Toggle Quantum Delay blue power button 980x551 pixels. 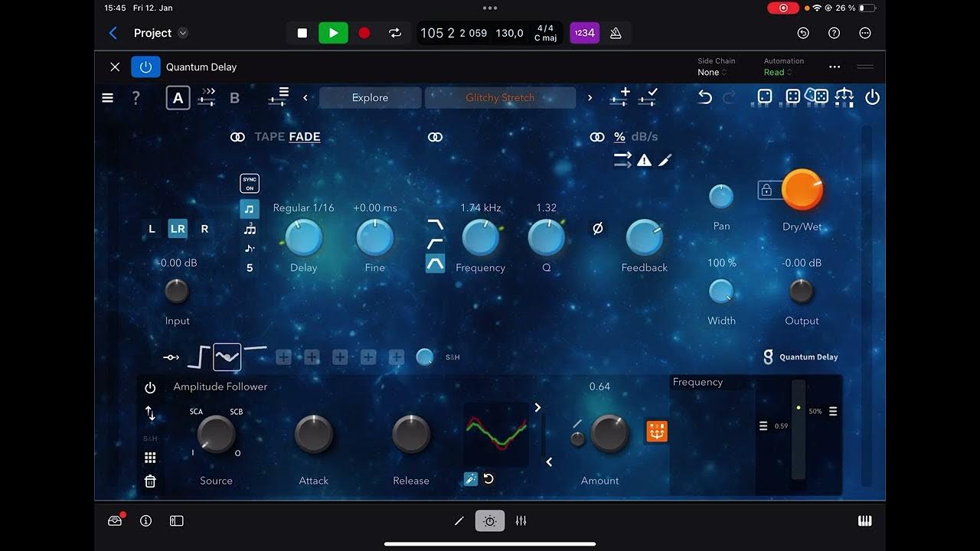tap(145, 67)
